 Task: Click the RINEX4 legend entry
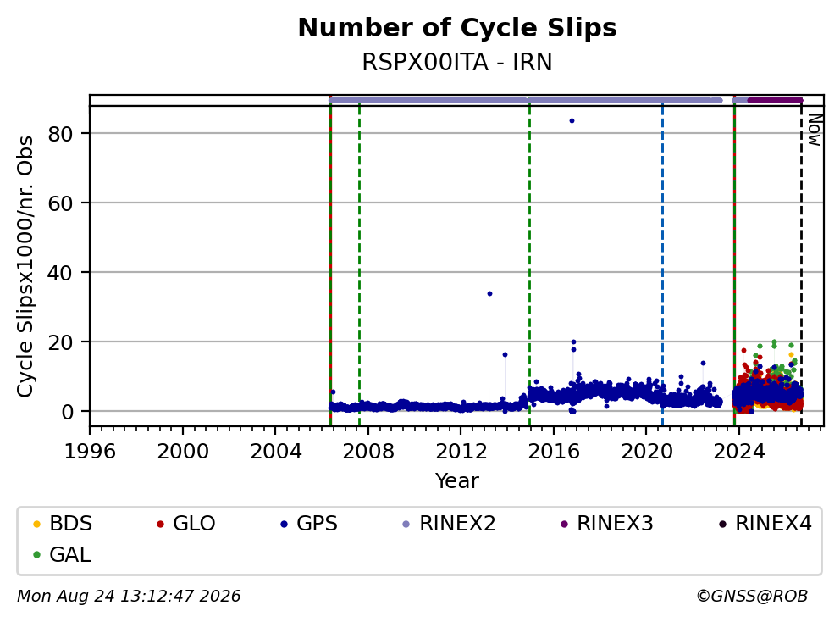(765, 524)
